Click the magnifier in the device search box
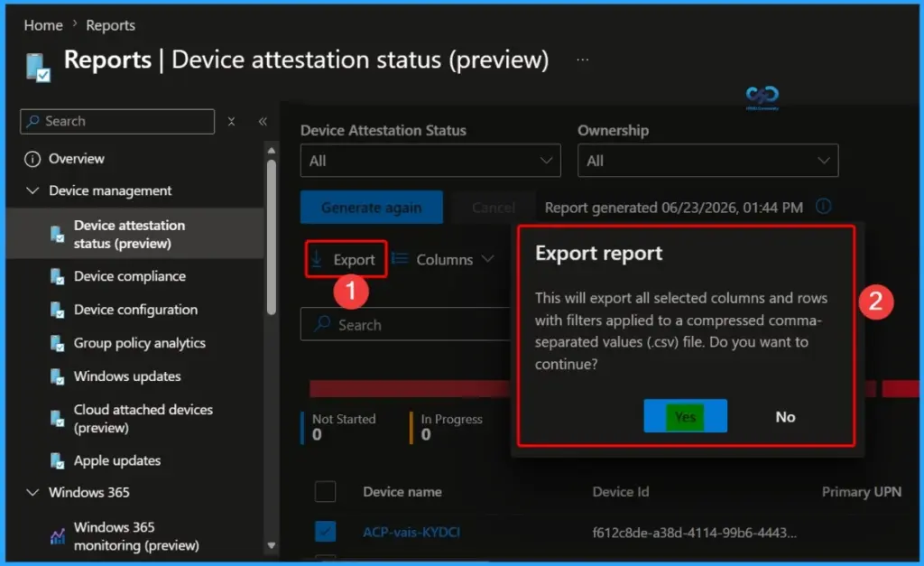The width and height of the screenshot is (924, 566). [x=322, y=324]
